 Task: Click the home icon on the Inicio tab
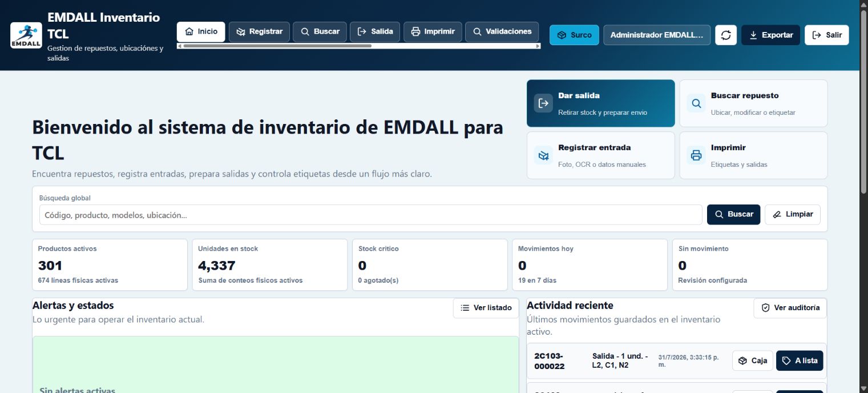189,31
